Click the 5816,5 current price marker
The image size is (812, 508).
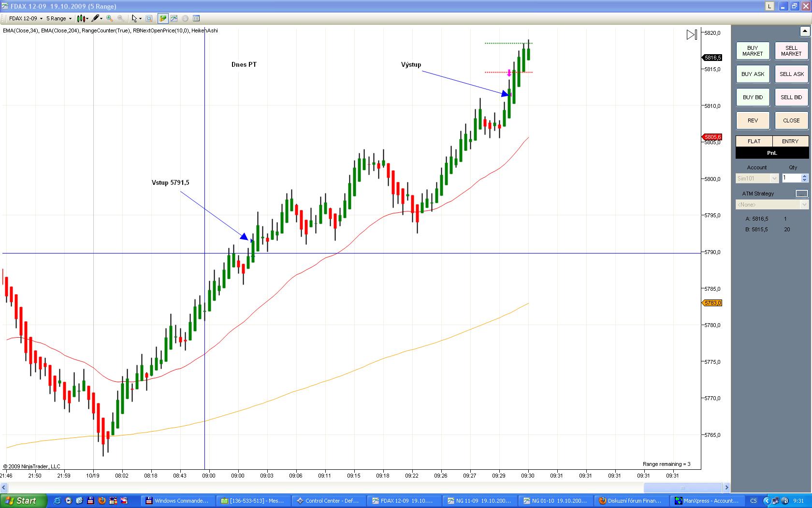[x=712, y=58]
